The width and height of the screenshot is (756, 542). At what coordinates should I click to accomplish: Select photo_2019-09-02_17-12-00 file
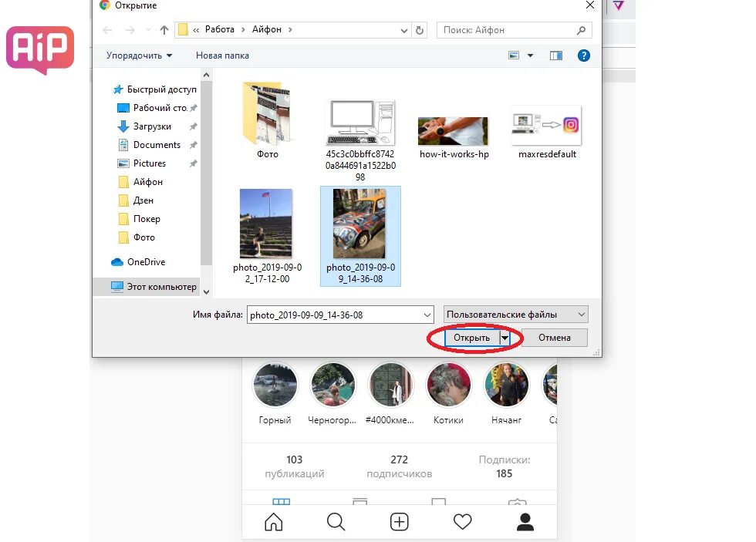tap(267, 236)
